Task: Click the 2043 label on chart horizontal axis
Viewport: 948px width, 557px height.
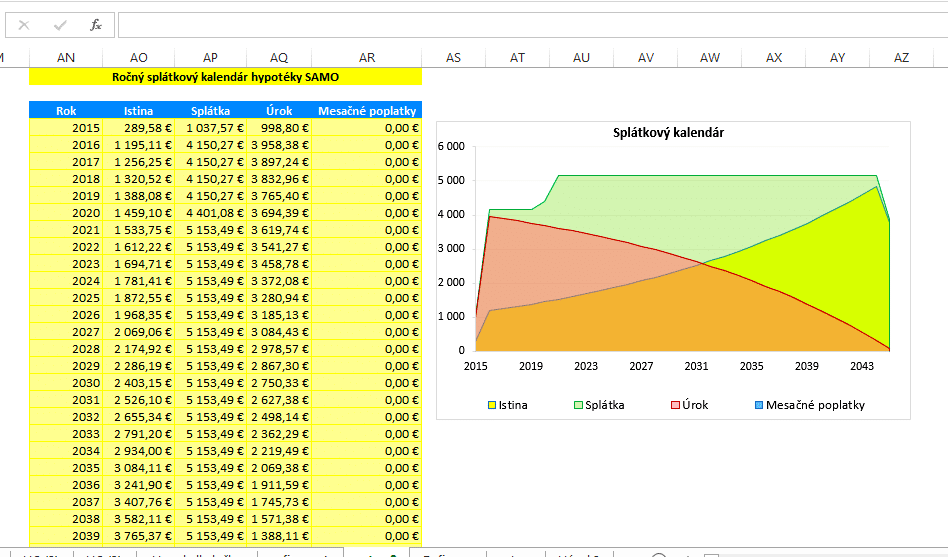Action: 862,366
